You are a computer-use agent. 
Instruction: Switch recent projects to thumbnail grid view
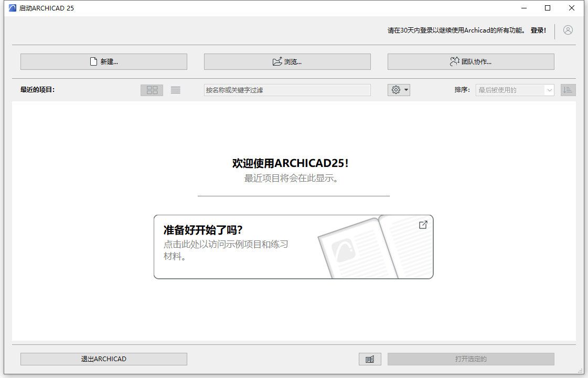[152, 90]
